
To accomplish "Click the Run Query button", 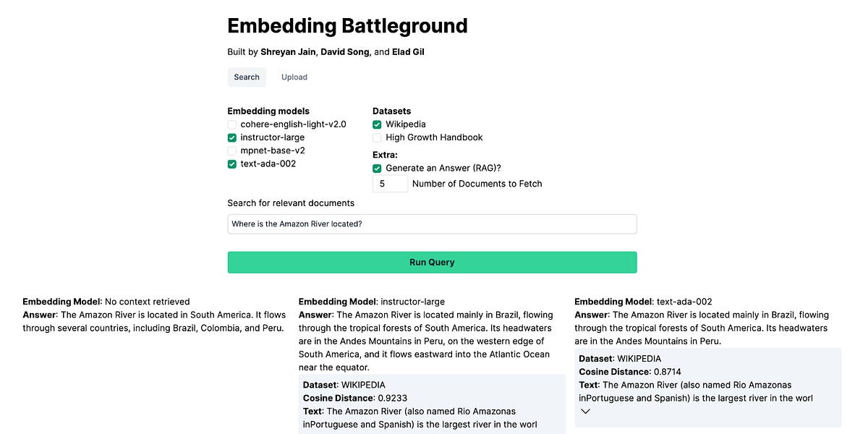I will (x=432, y=262).
